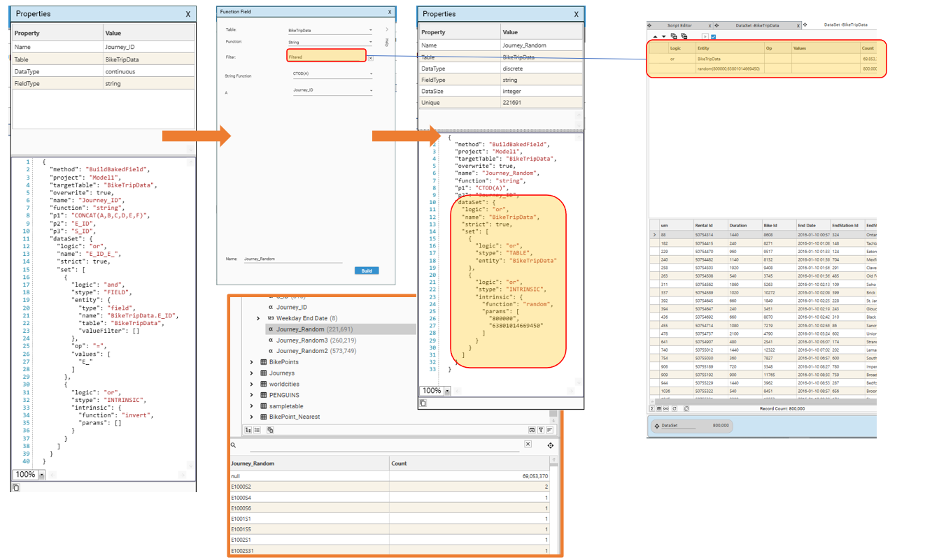939x560 pixels.
Task: Open the vertical Help label in Function Field
Action: point(387,43)
